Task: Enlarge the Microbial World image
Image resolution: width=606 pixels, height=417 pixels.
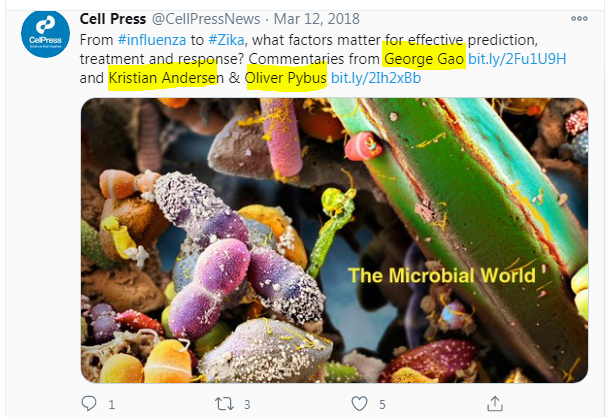Action: click(x=334, y=240)
